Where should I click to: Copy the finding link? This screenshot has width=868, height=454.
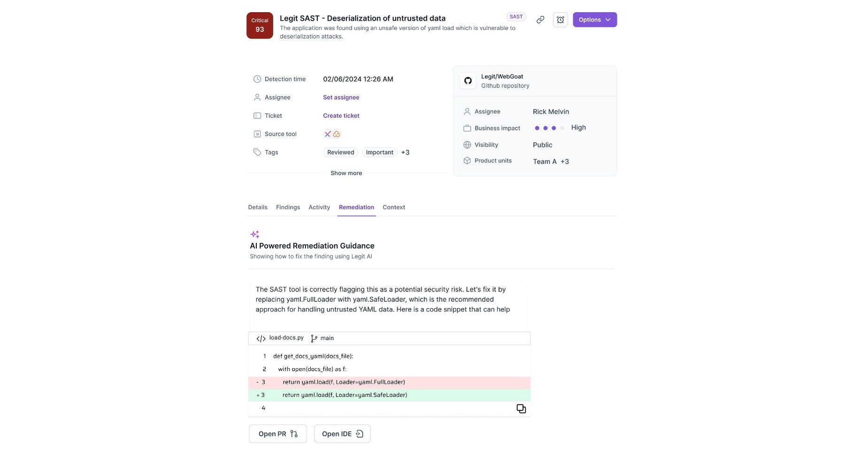[x=540, y=20]
